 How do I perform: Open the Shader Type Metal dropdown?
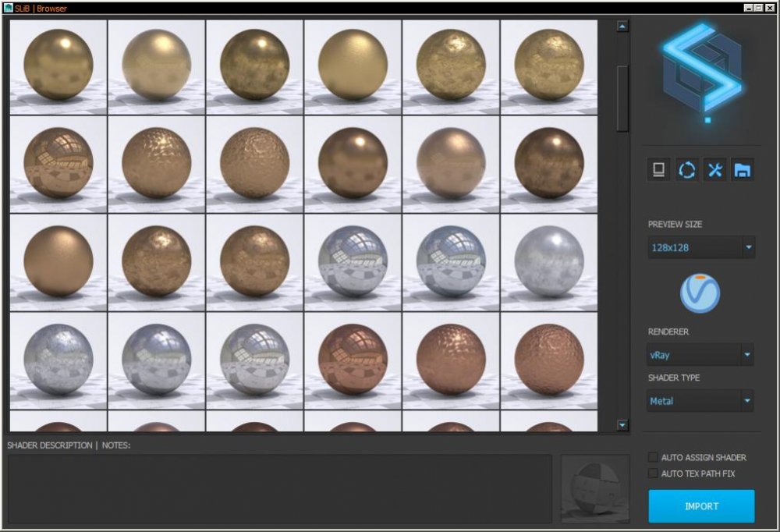tap(700, 401)
